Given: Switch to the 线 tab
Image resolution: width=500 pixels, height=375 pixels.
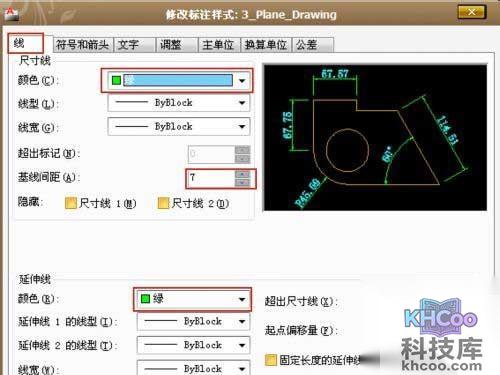Looking at the screenshot, I should coord(26,43).
